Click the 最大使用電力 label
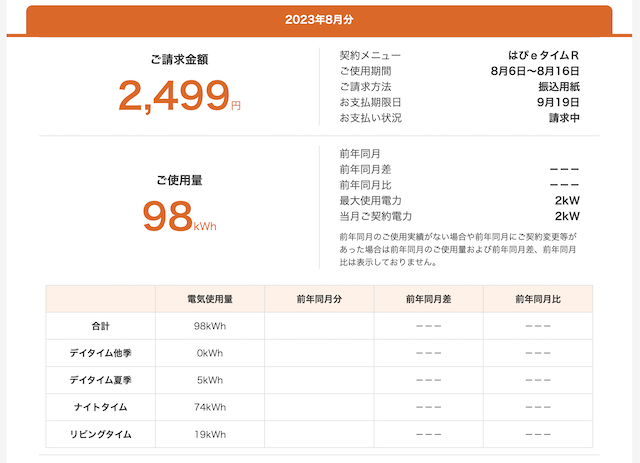Viewport: 640px width, 463px height. [x=371, y=200]
